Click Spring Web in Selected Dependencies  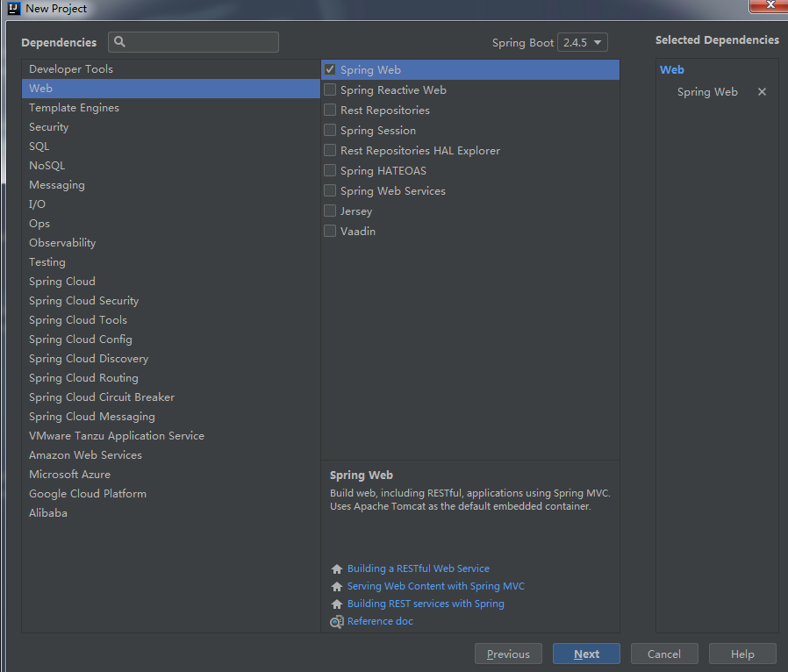tap(707, 92)
